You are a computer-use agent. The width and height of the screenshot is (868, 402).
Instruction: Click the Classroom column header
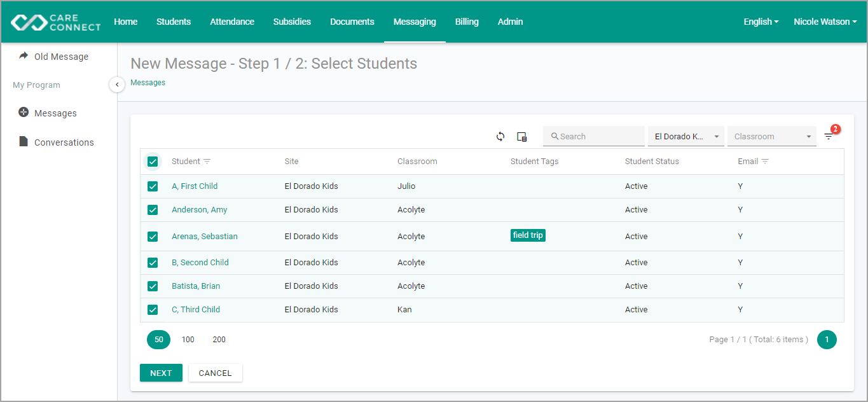point(417,162)
